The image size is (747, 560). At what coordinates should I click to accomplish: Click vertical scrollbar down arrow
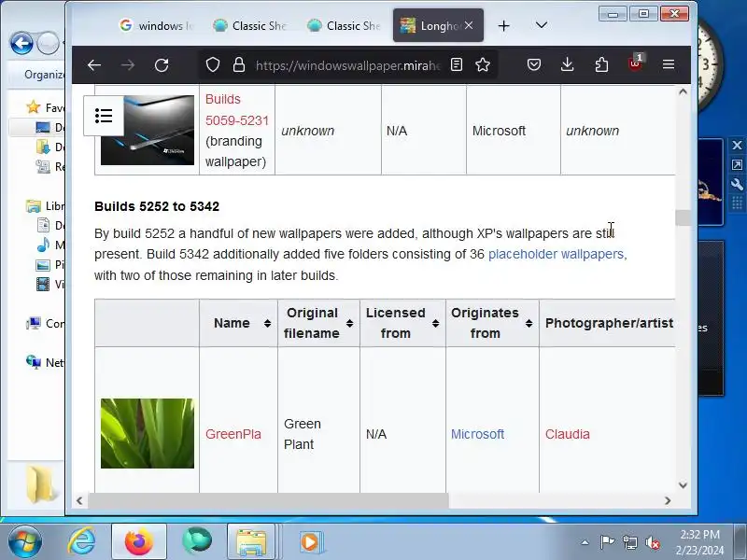(x=683, y=485)
